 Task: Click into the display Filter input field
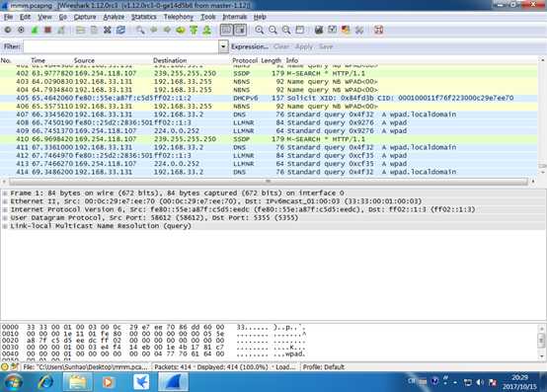point(120,46)
